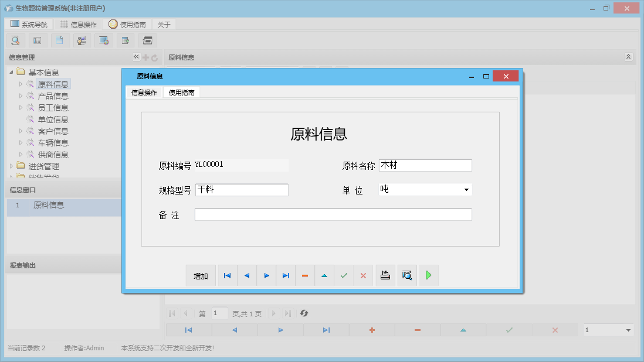Select the employee presentation toolbar icon

82,40
